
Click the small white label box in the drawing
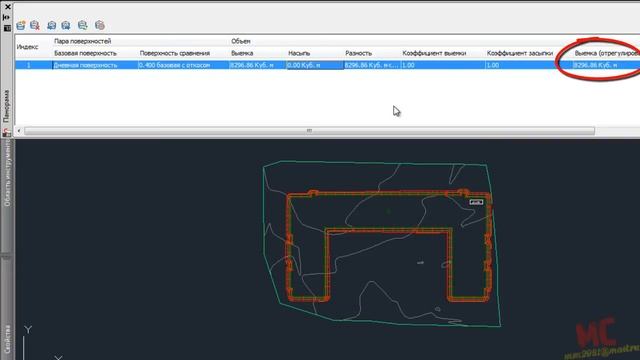pos(476,202)
